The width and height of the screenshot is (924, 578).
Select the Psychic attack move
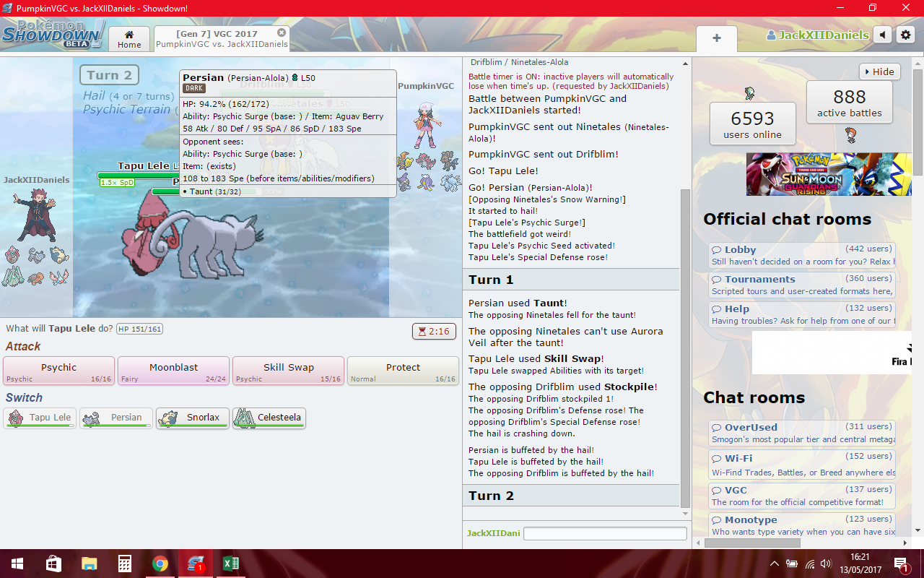(58, 371)
